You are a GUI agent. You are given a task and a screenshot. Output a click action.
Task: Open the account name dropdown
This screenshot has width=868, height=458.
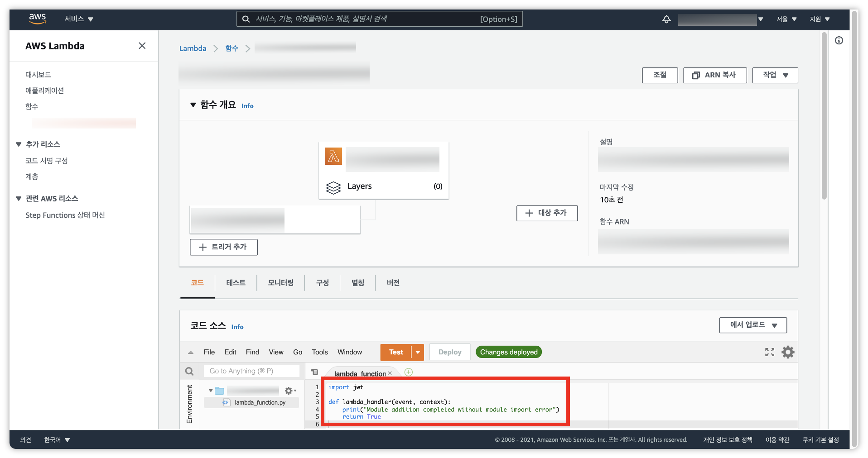[721, 19]
